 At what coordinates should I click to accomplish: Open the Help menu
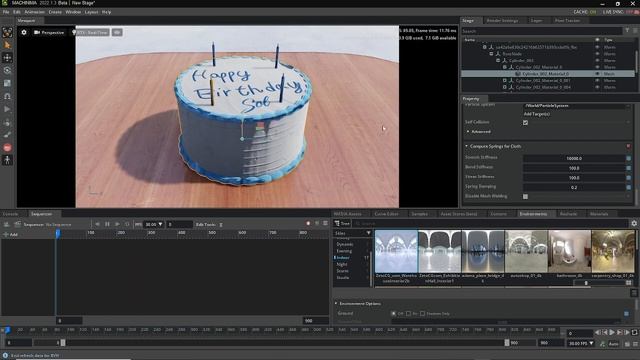coord(107,12)
